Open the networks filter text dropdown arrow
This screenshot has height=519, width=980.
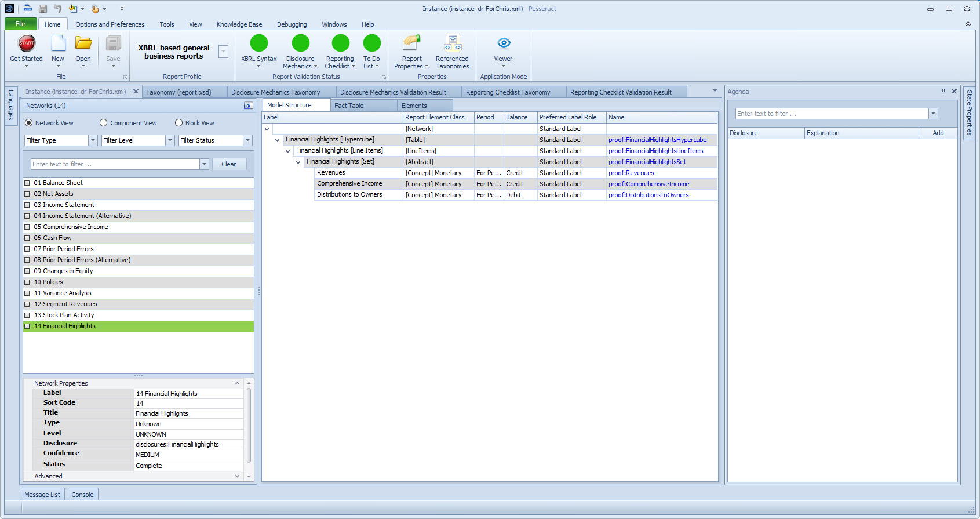point(204,164)
